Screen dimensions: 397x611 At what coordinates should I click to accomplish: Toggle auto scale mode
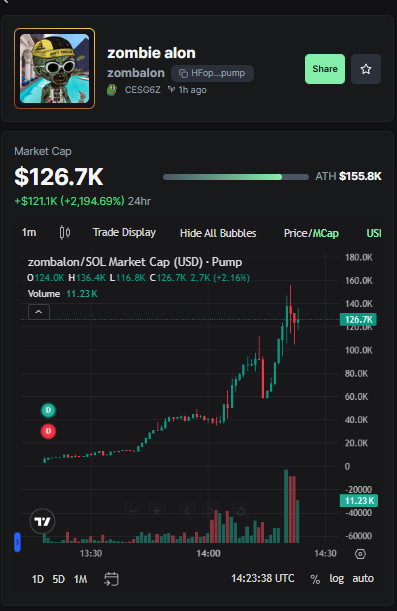(x=363, y=579)
